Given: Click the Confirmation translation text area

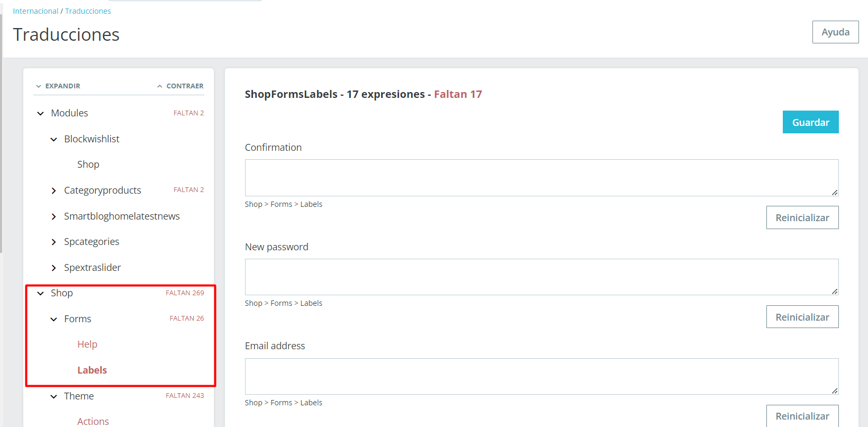Looking at the screenshot, I should point(541,178).
